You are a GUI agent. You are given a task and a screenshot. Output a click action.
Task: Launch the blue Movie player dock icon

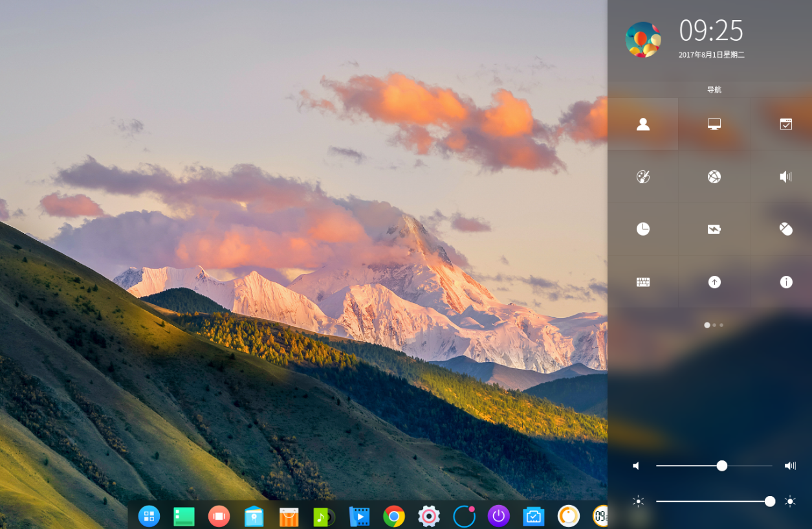pos(358,516)
